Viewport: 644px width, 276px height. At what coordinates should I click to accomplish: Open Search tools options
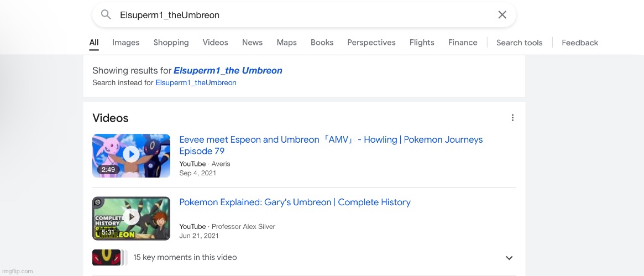coord(519,43)
